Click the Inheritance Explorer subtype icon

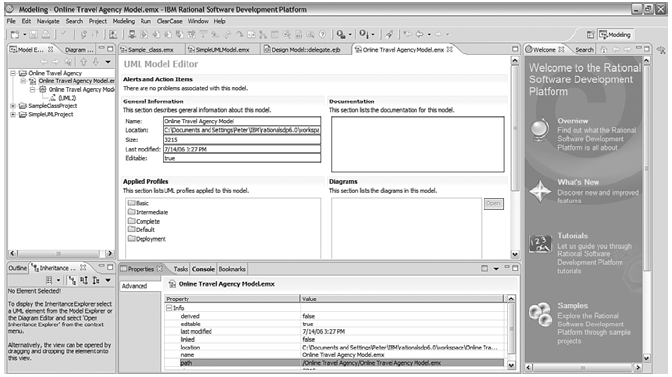coord(96,281)
